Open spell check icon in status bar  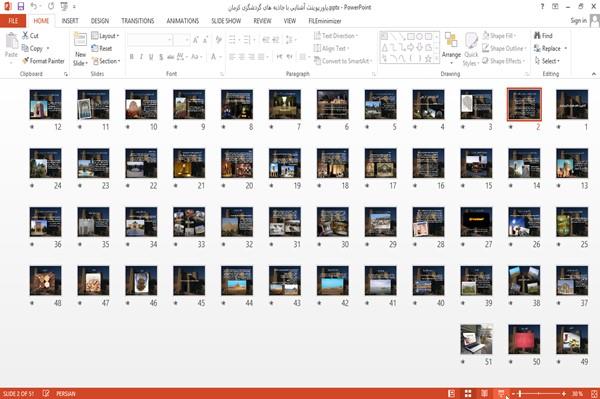(46, 393)
